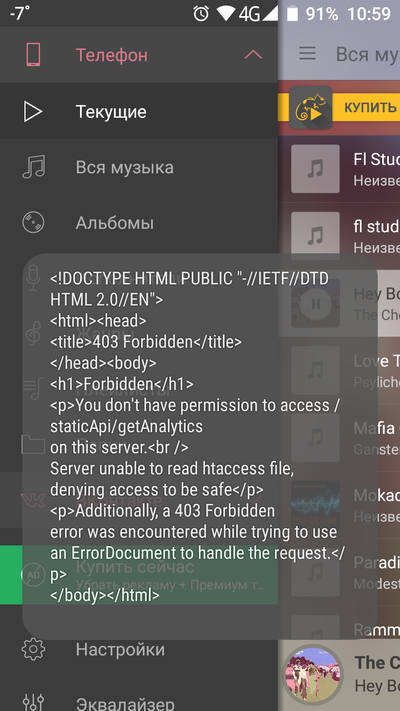Pause the Hey Bo track thumbnail
Viewport: 400px width, 711px height.
click(x=316, y=303)
